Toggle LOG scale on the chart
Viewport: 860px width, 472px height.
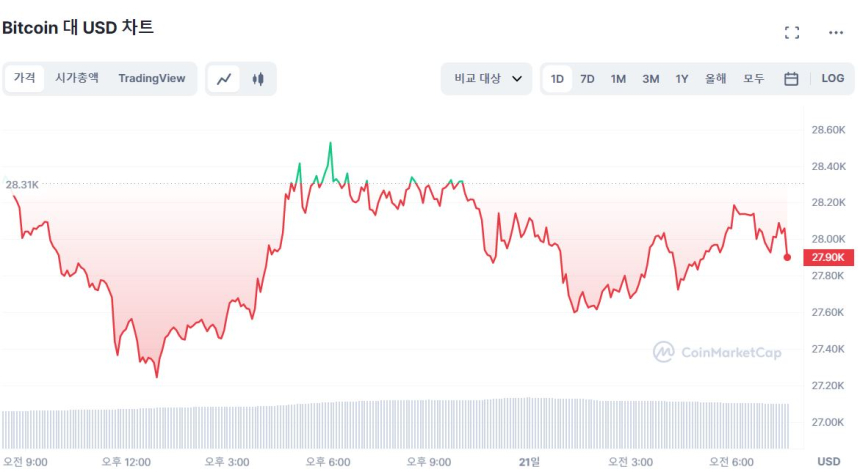[832, 79]
